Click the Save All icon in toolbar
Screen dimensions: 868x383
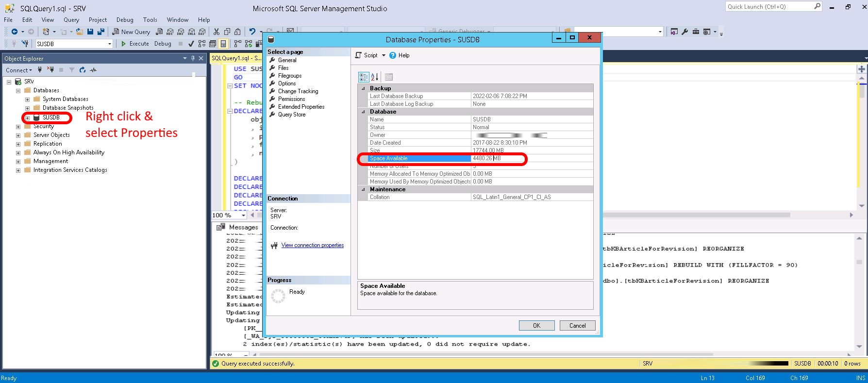pos(100,32)
